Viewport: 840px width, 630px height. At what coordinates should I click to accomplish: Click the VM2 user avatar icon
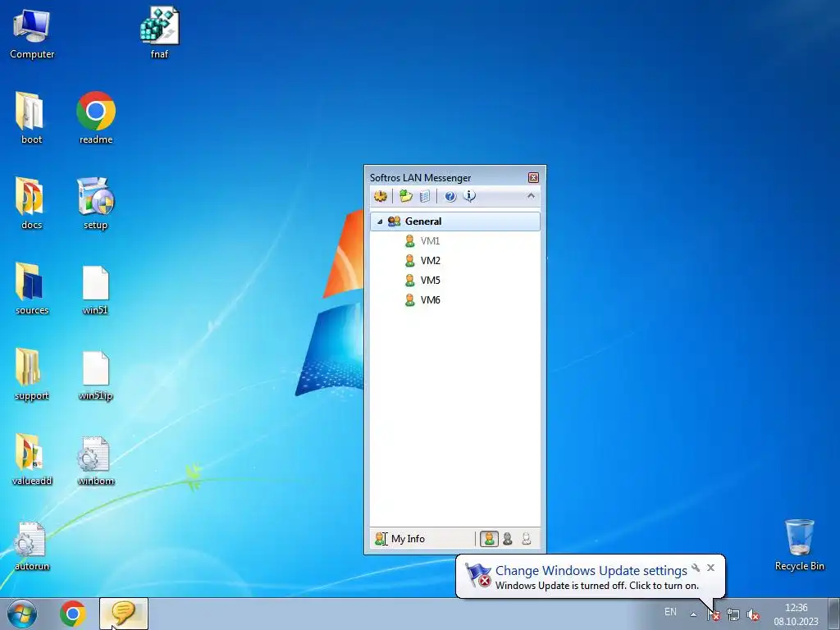(410, 261)
